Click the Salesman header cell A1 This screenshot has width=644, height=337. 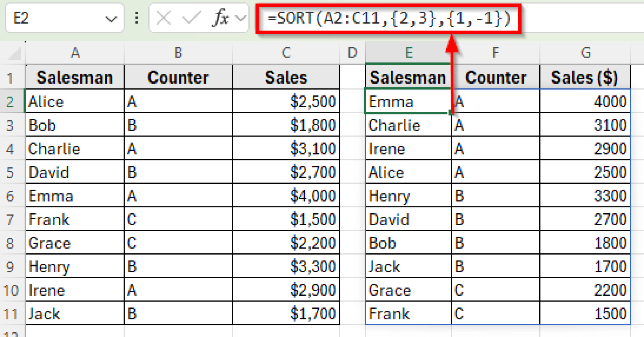pos(75,76)
